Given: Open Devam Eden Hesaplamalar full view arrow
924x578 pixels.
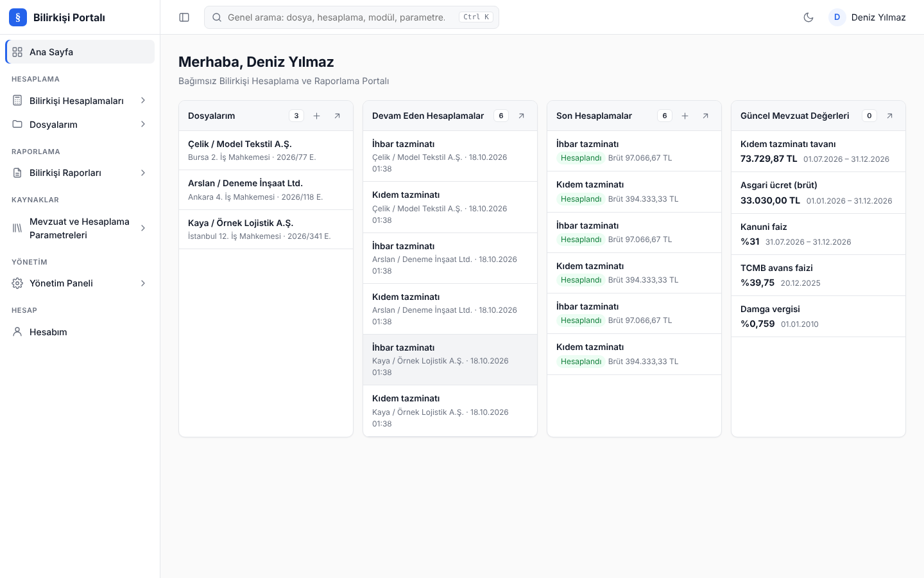Looking at the screenshot, I should pyautogui.click(x=522, y=116).
